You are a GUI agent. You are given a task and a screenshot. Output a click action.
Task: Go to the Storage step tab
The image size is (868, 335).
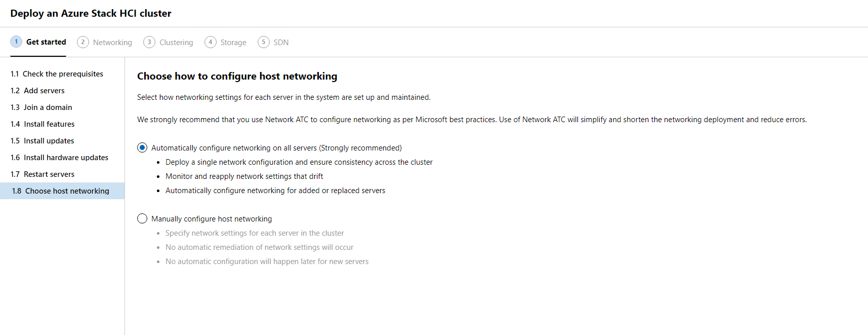click(233, 43)
